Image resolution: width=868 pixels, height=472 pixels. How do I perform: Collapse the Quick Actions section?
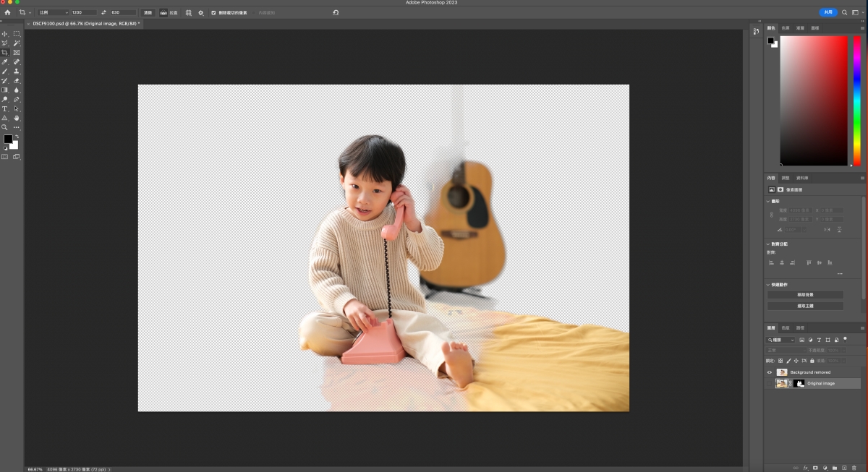(x=768, y=285)
